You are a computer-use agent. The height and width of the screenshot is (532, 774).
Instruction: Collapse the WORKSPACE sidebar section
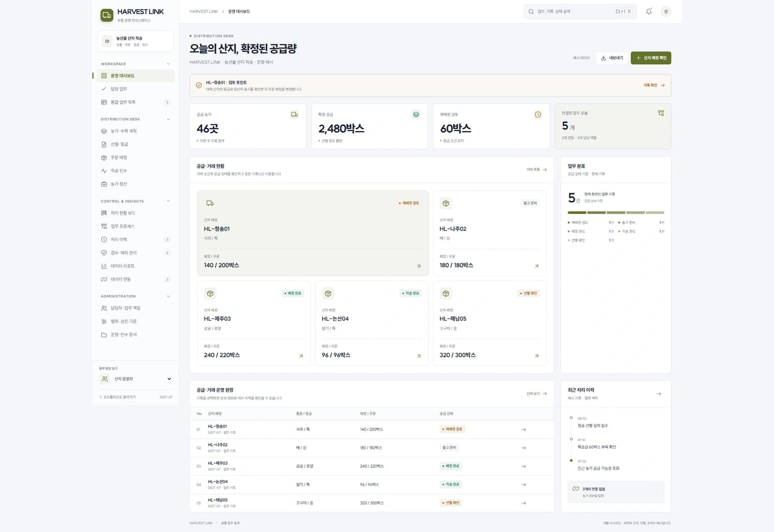click(x=168, y=64)
